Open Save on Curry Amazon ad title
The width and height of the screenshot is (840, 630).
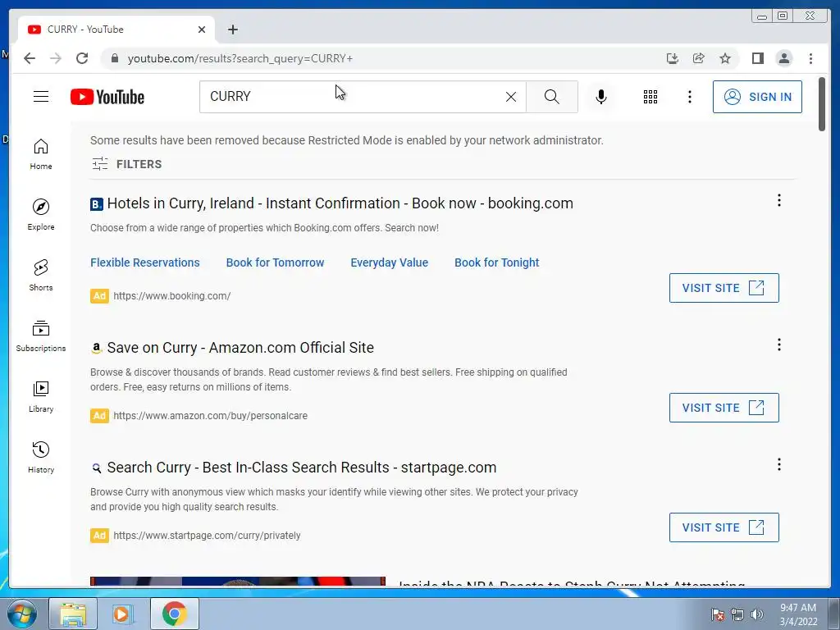[240, 348]
